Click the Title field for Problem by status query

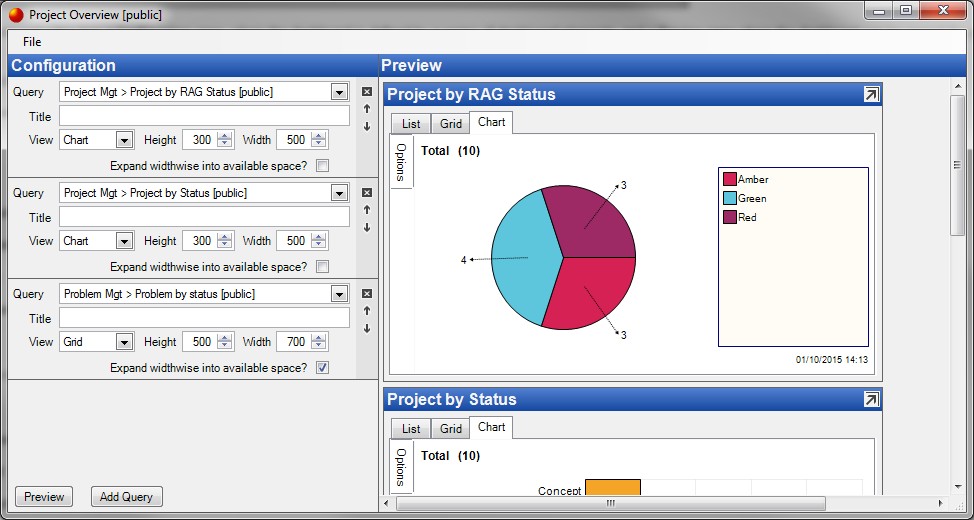point(204,318)
